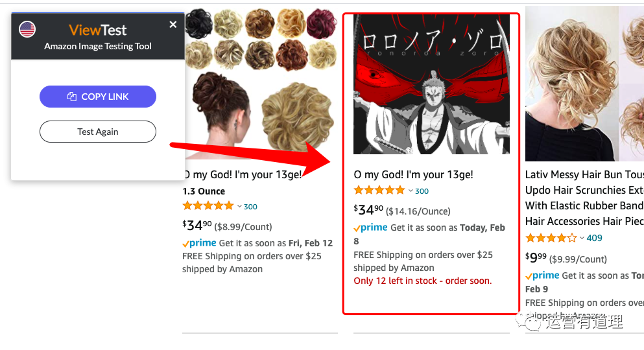
Task: Open Lativ Messy Hair Bun product title
Action: [x=584, y=174]
